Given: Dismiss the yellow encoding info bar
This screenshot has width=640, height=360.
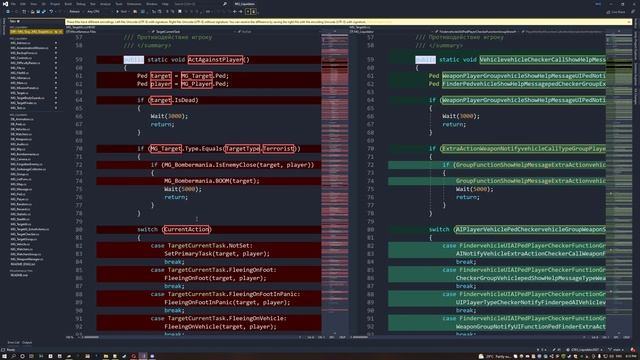Looking at the screenshot, I should pyautogui.click(x=629, y=22).
